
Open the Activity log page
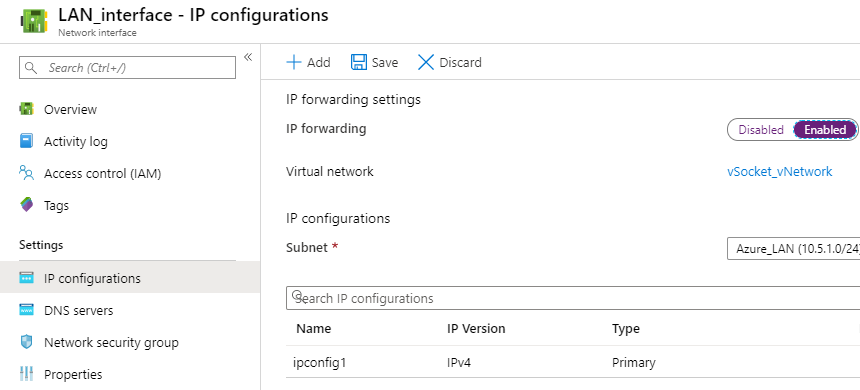point(76,142)
